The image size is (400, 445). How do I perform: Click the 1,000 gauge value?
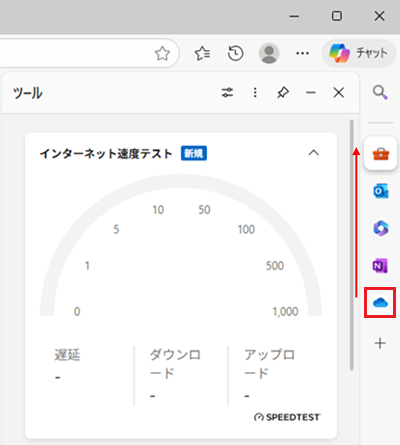pos(285,311)
